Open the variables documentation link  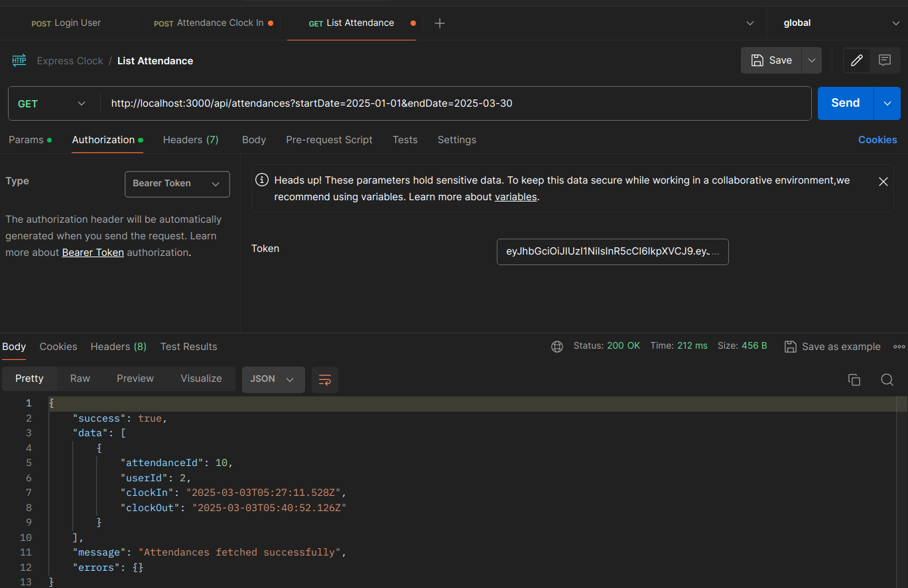[515, 196]
